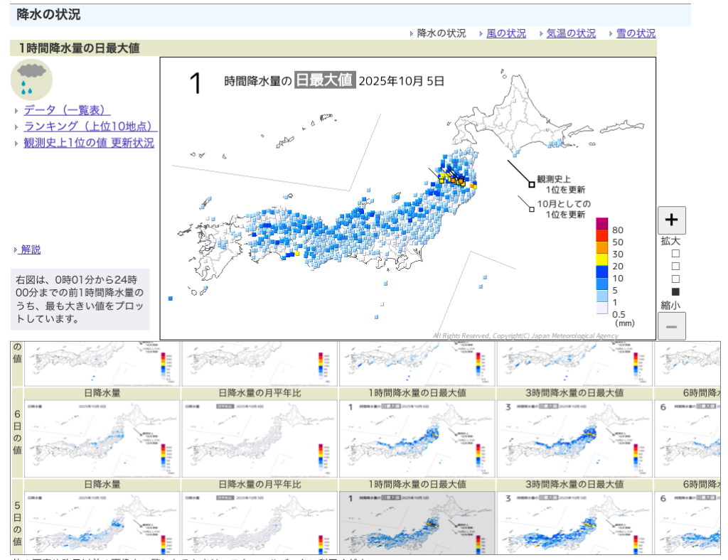Open the 気温の状況 temperature page
This screenshot has width=728, height=560.
pos(571,33)
